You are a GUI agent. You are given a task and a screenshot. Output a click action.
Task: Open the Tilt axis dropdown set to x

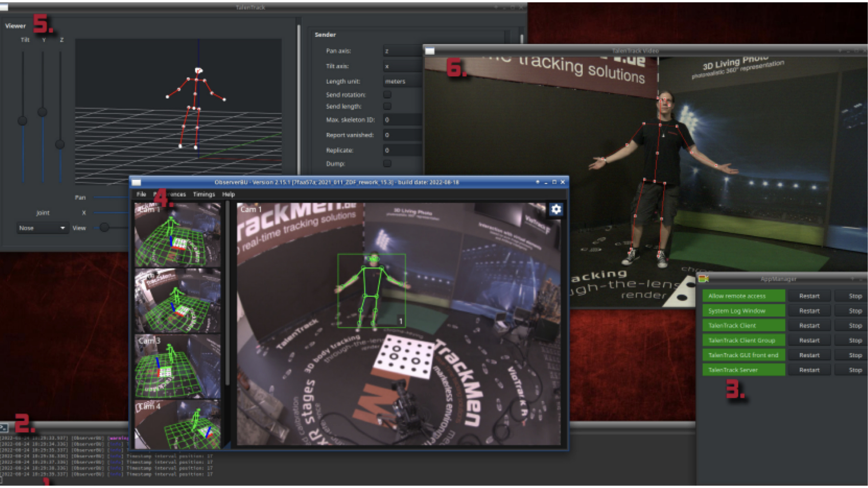click(x=403, y=66)
